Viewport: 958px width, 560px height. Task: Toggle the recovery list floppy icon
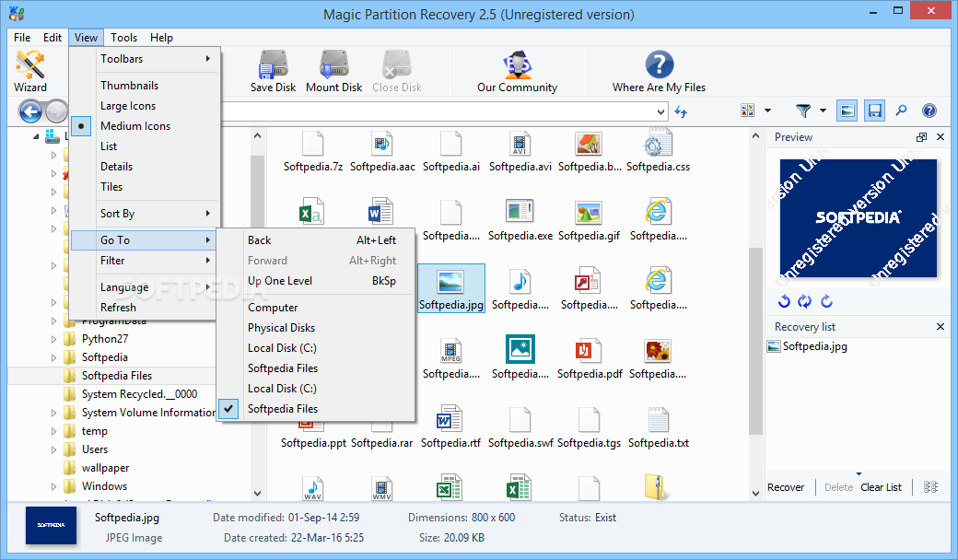coord(874,111)
